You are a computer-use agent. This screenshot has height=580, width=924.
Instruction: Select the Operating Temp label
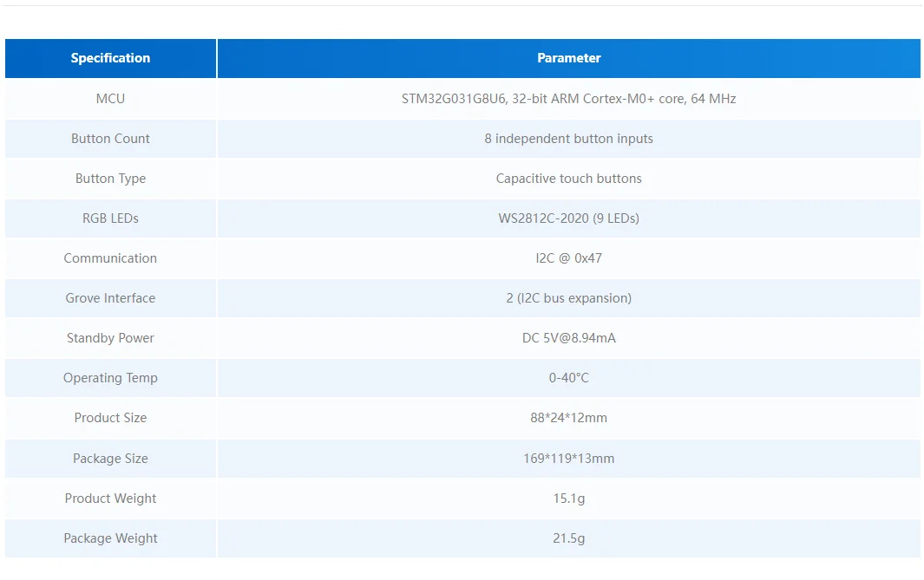[x=110, y=378]
